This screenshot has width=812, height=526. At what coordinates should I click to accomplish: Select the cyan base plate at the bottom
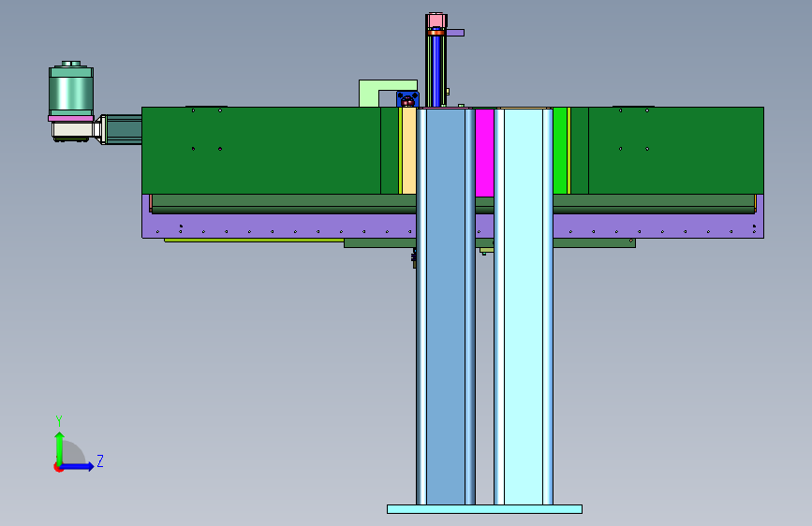484,509
